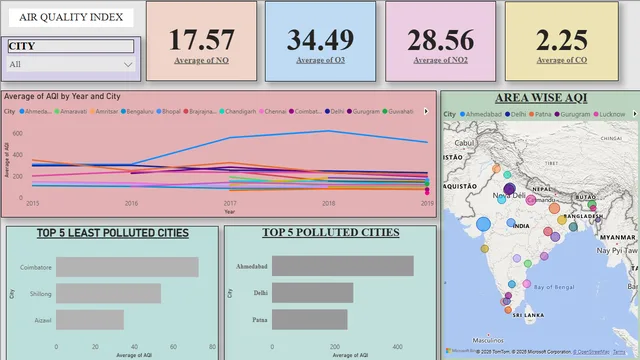Screen dimensions: 640x360
Task: Open the map Terms link
Action: [619, 352]
